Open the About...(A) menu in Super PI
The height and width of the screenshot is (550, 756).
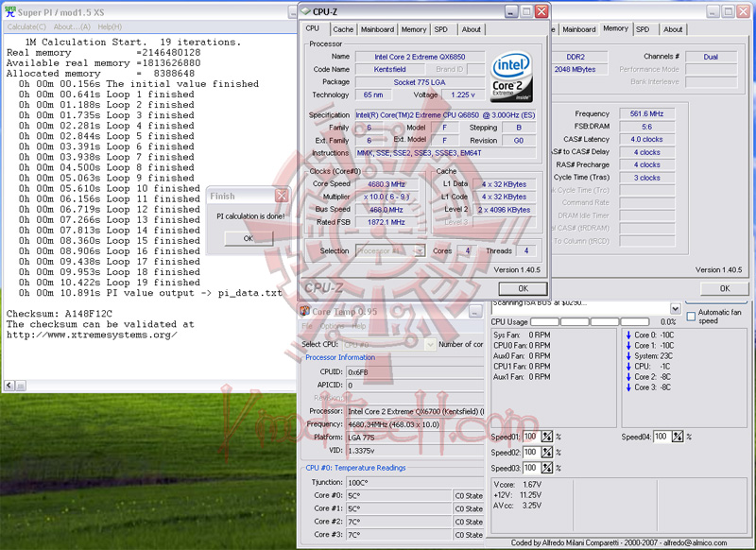click(72, 27)
